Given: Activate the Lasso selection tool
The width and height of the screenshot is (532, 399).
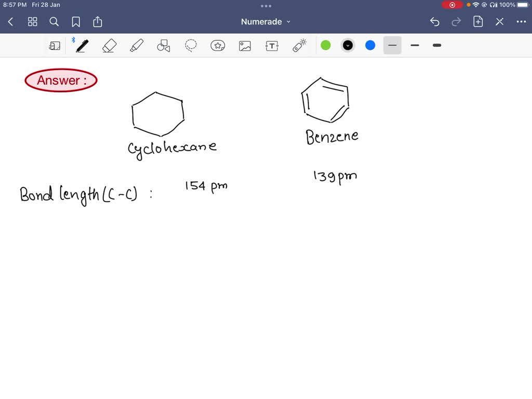Looking at the screenshot, I should coord(191,45).
